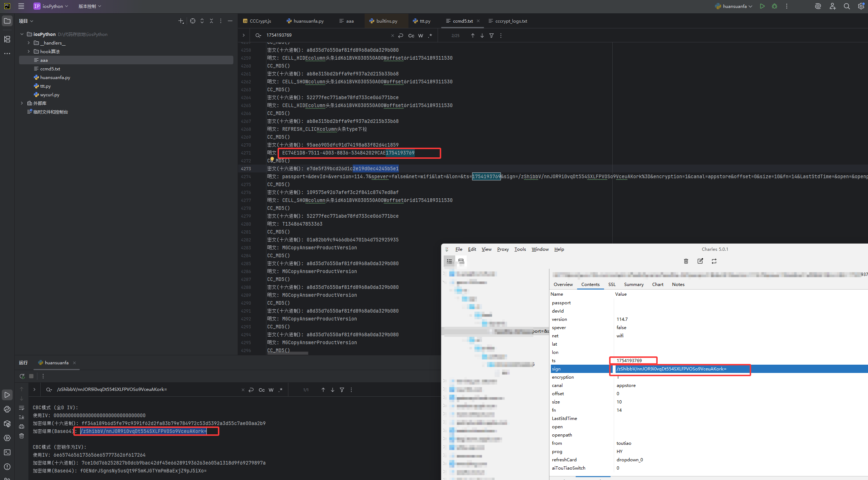This screenshot has width=868, height=480.
Task: Open Search Everywhere magnifier icon
Action: click(846, 6)
